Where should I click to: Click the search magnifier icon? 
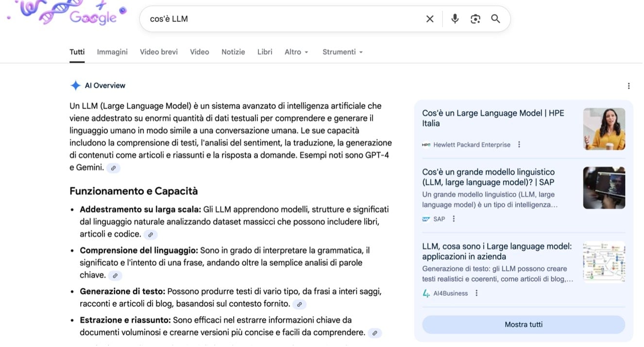[x=495, y=18]
